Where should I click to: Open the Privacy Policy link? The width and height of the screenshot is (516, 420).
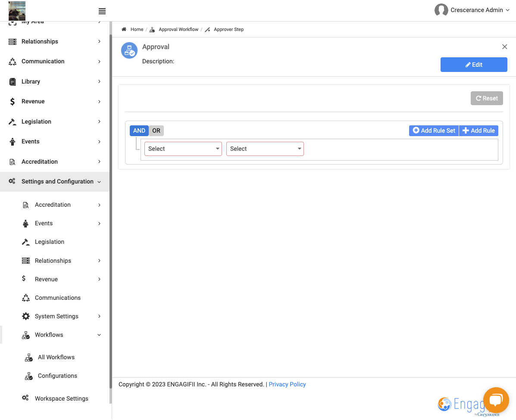coord(287,385)
